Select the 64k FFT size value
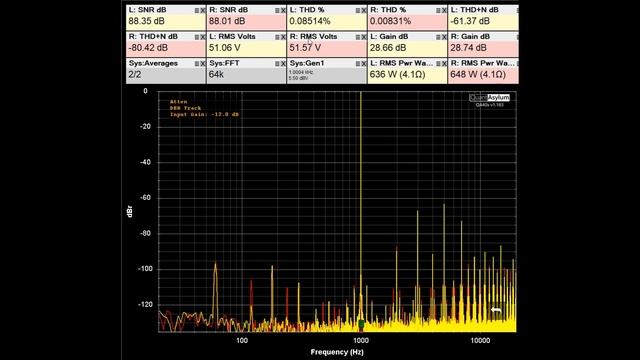 pyautogui.click(x=216, y=75)
